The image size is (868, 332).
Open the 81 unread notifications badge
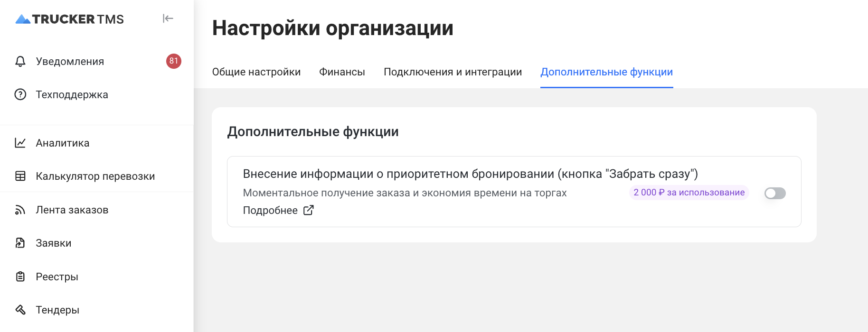click(x=174, y=61)
